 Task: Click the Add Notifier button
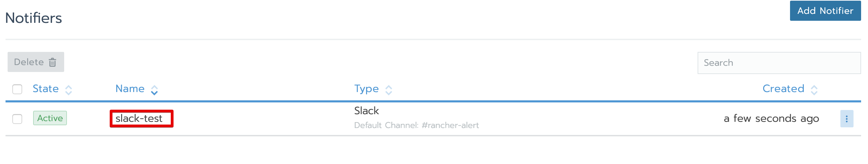click(825, 11)
